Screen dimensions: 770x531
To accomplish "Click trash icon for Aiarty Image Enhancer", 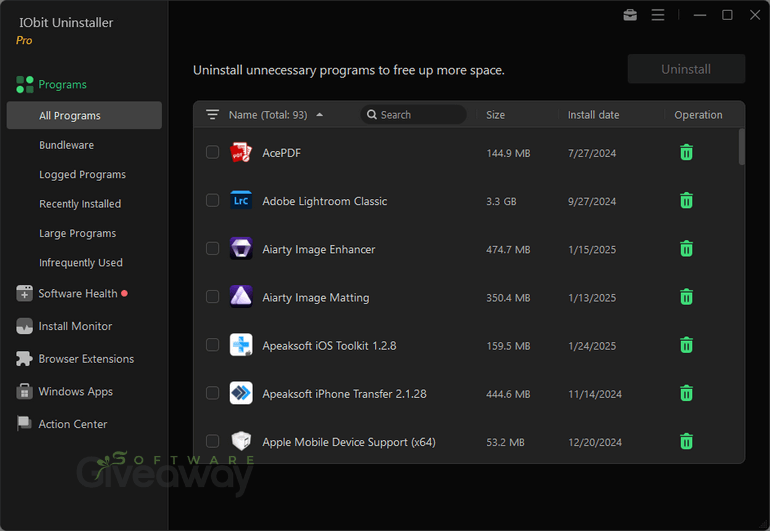I will [x=687, y=249].
